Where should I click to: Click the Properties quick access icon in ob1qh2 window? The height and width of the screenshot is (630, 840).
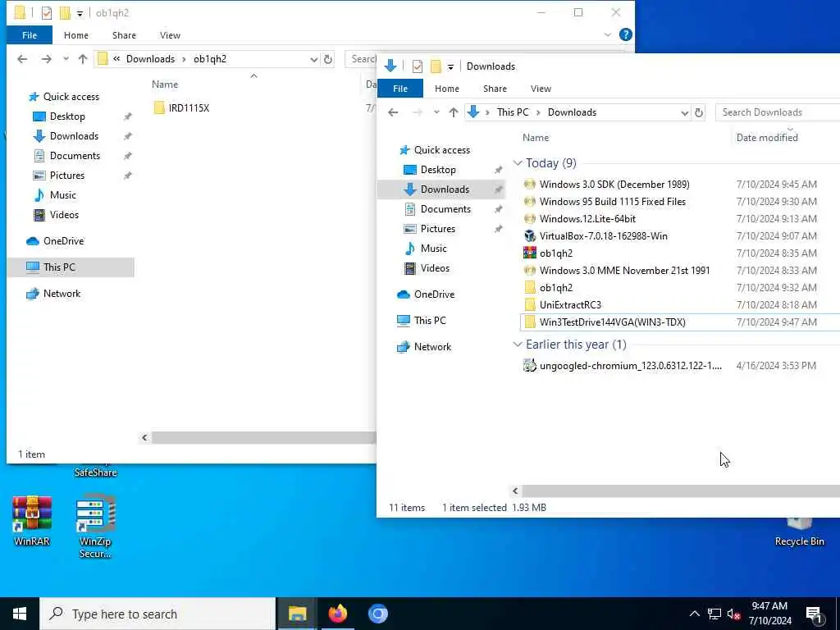(47, 13)
